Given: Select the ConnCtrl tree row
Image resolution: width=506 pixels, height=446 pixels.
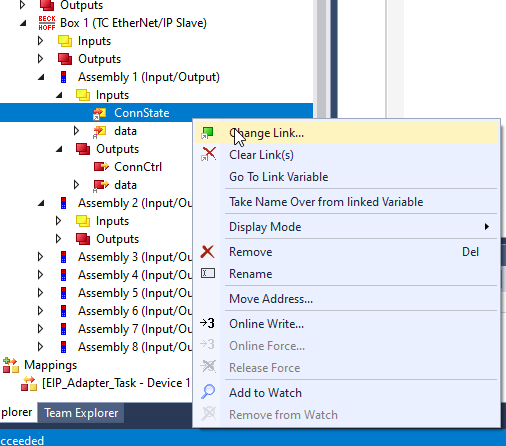Looking at the screenshot, I should coord(138,167).
